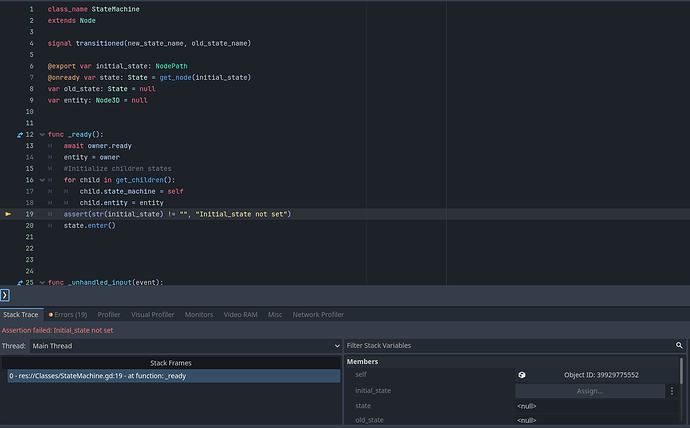
Task: Click the await owner.ready line
Action: click(x=98, y=146)
